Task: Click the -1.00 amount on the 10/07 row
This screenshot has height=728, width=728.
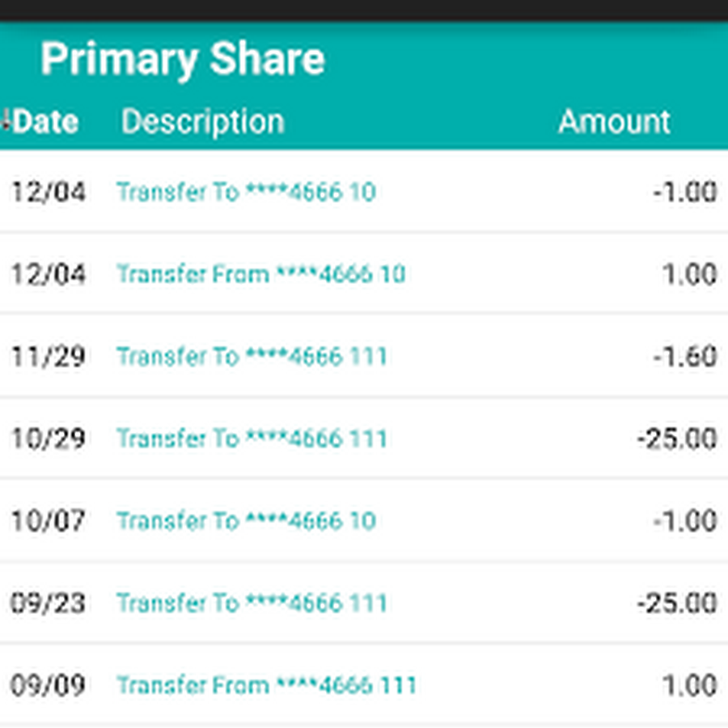Action: tap(684, 521)
